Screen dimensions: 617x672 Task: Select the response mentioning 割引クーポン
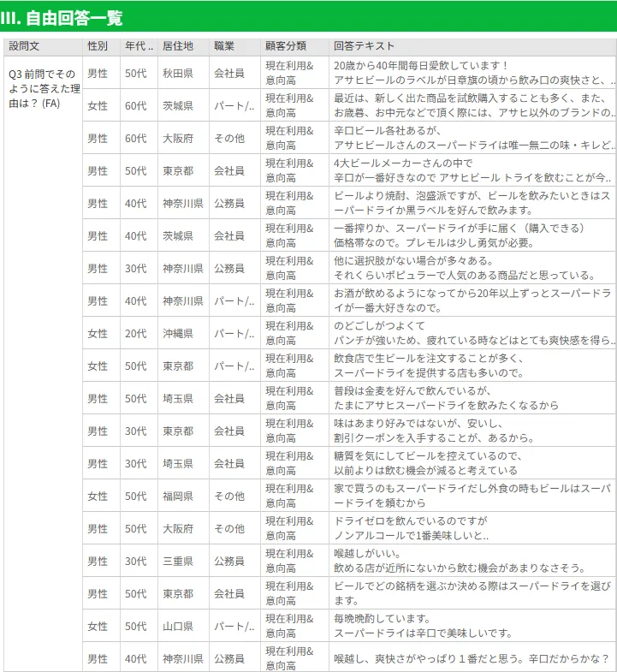[472, 431]
